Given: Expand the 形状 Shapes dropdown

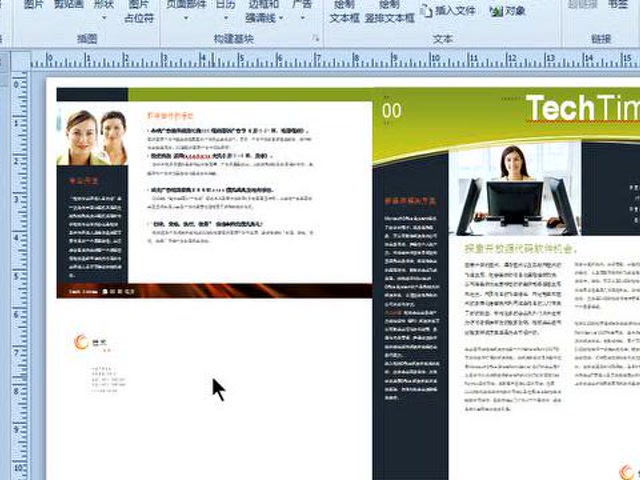Looking at the screenshot, I should (x=104, y=10).
